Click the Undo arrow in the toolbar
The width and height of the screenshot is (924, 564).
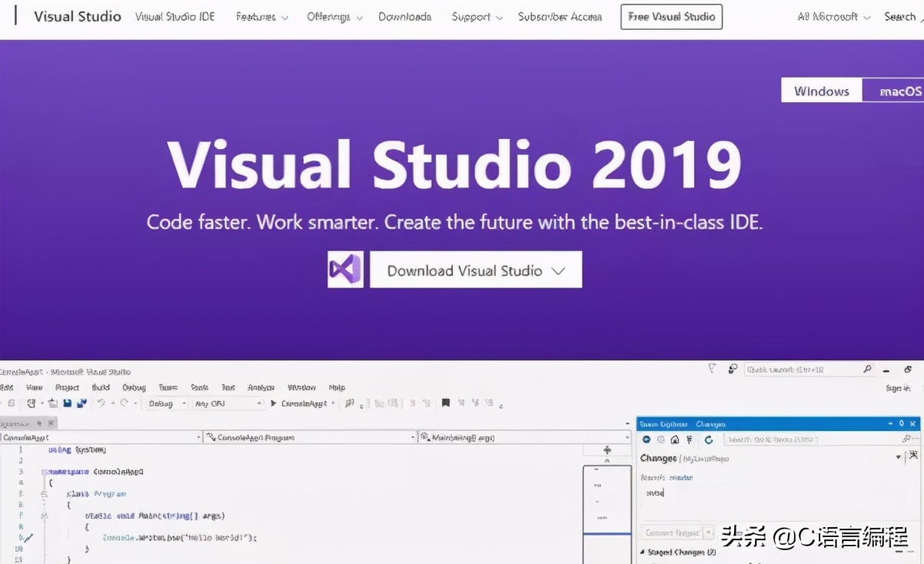[x=101, y=403]
